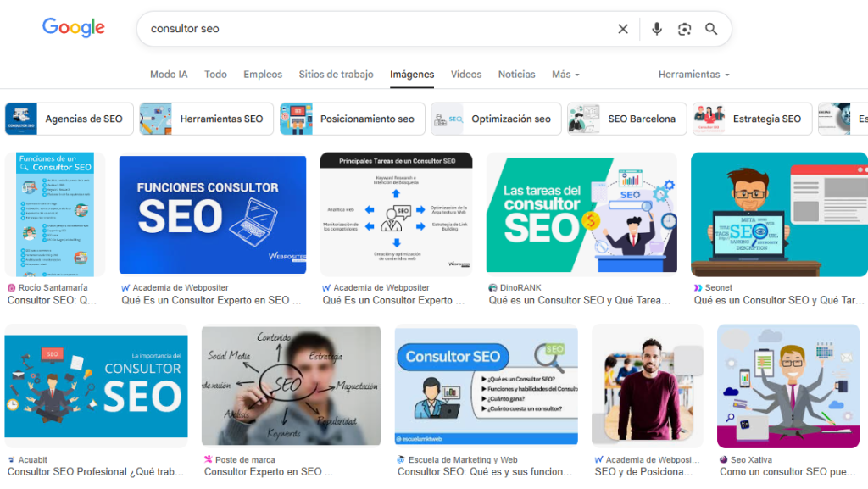Open Seonet Qué es un Consultor SEO link
868x489 pixels.
pyautogui.click(x=779, y=300)
